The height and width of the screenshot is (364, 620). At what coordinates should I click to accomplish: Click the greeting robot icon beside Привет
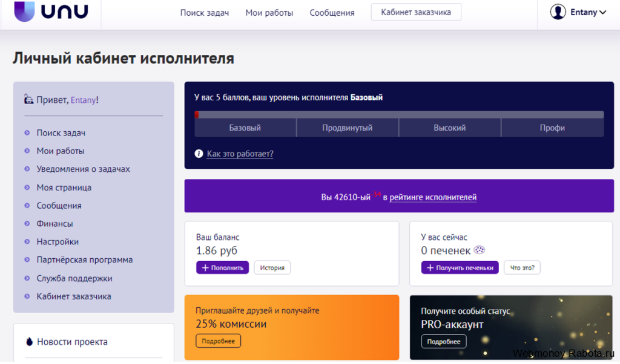click(x=28, y=99)
